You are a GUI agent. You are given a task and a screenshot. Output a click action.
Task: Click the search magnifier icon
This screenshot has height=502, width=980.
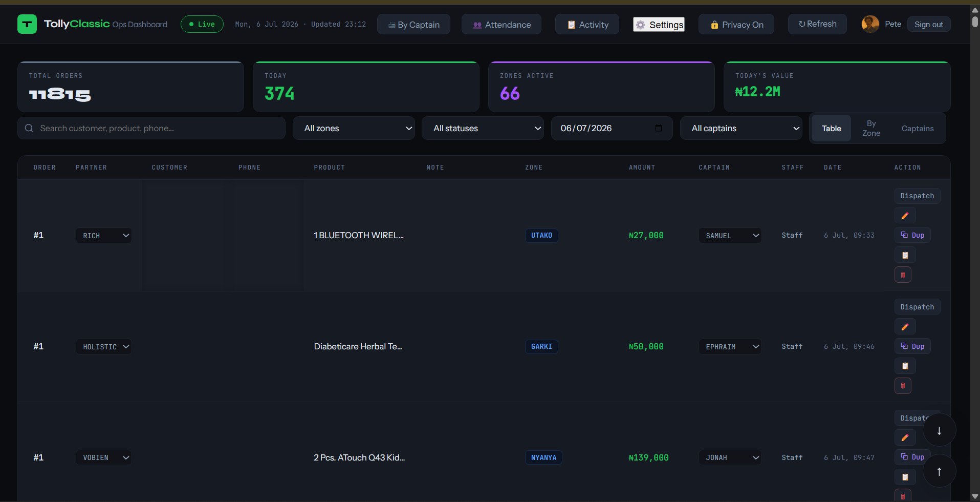pos(29,128)
